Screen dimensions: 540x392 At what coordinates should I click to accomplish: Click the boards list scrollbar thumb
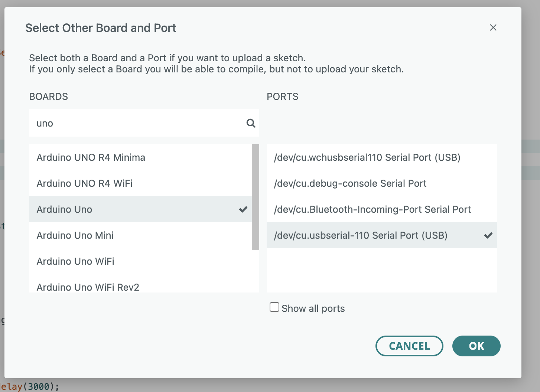click(x=256, y=197)
